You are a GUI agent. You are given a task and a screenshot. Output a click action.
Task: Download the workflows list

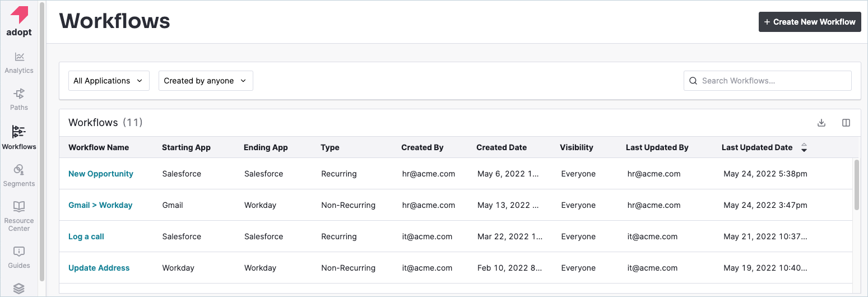click(821, 123)
